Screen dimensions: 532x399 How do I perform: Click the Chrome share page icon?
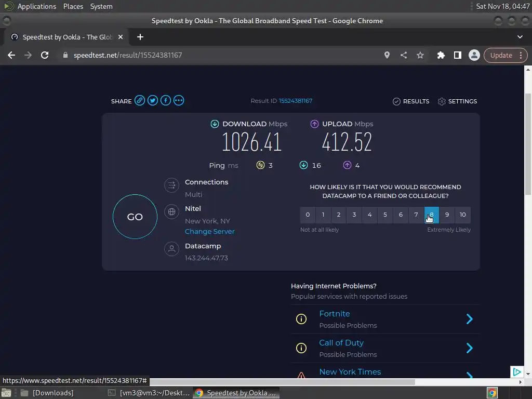coord(403,55)
